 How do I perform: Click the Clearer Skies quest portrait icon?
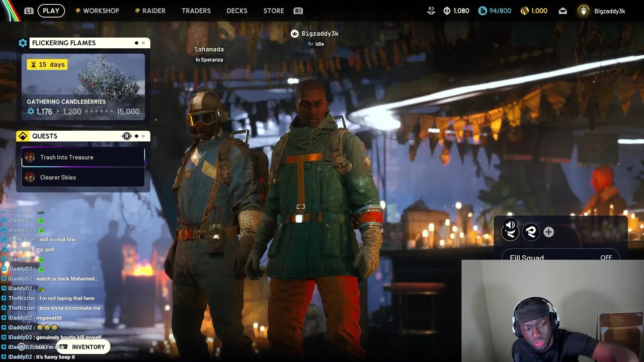pos(30,177)
